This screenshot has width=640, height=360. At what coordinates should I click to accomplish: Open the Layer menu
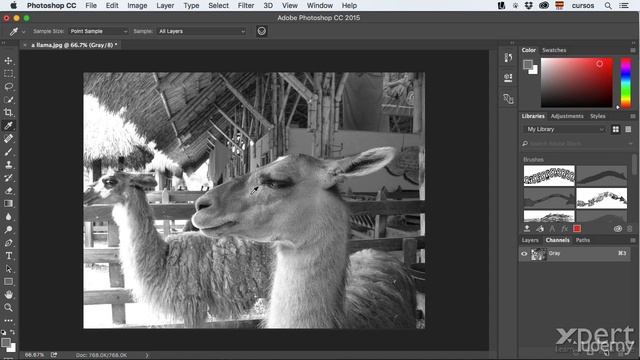coord(165,6)
